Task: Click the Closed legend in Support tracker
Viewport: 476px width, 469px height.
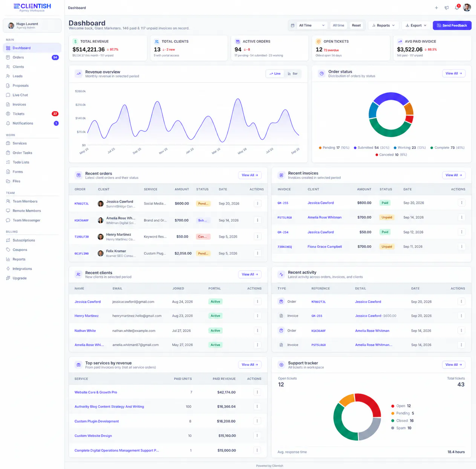Action: point(403,421)
